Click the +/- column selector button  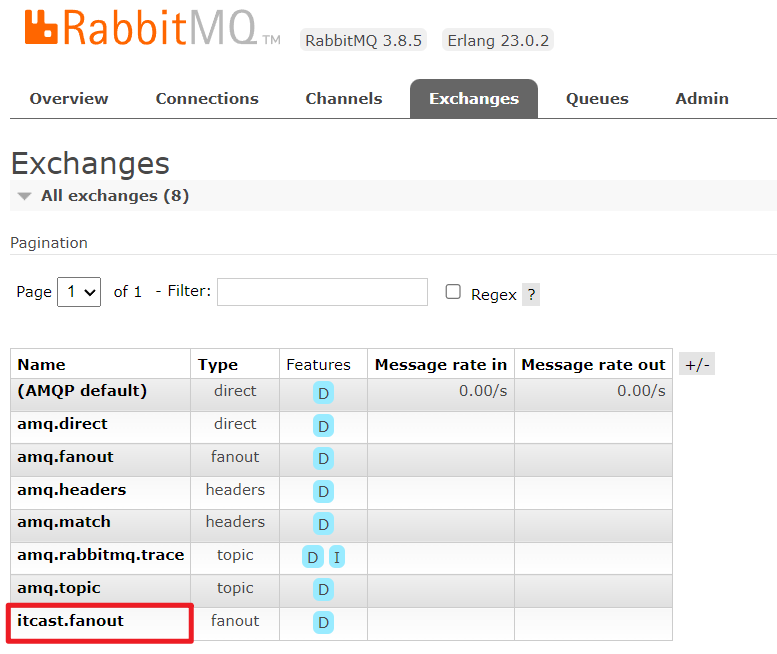click(697, 365)
